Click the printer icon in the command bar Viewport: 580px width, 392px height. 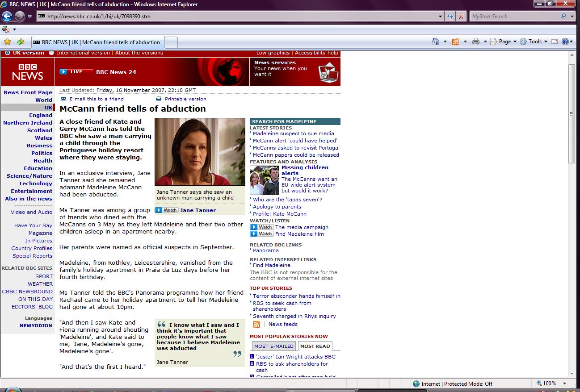coord(475,42)
